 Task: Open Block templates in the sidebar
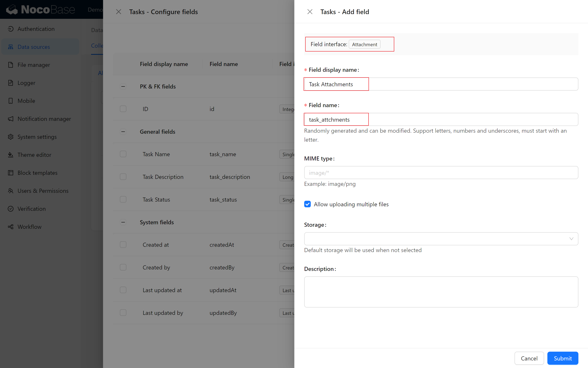coord(40,173)
